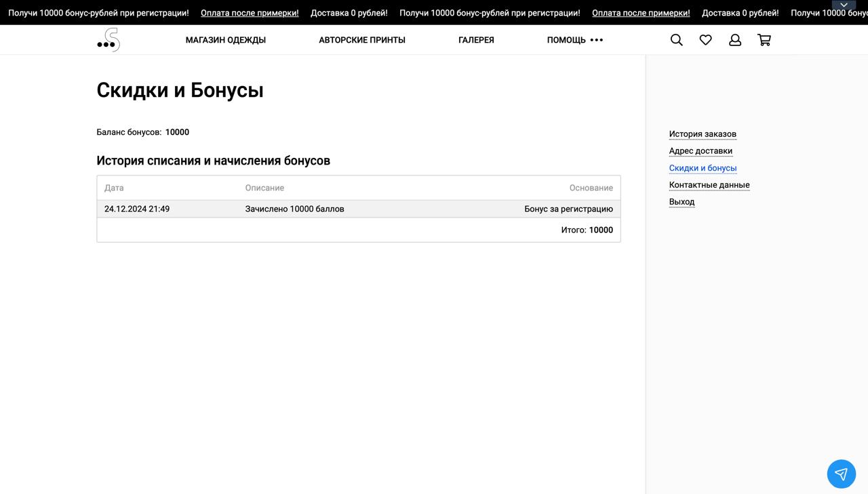The image size is (868, 494).
Task: Expand more menu via three dots
Action: [x=597, y=40]
